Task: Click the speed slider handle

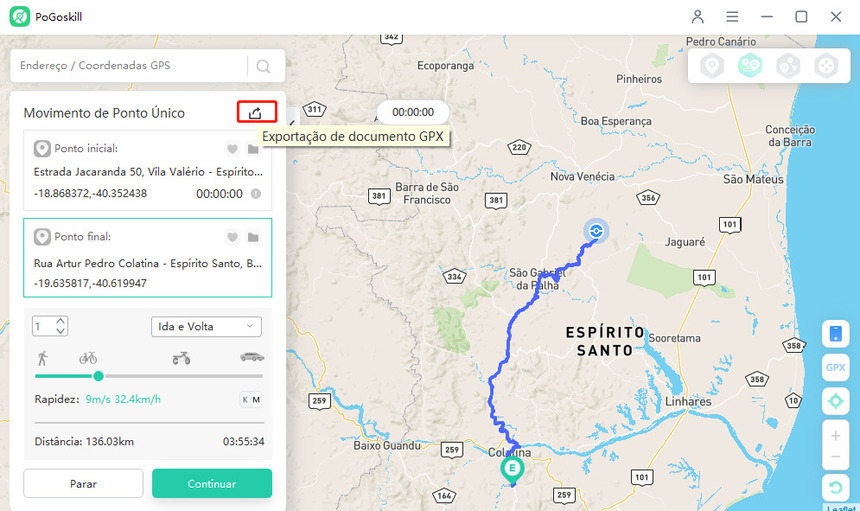Action: click(98, 376)
